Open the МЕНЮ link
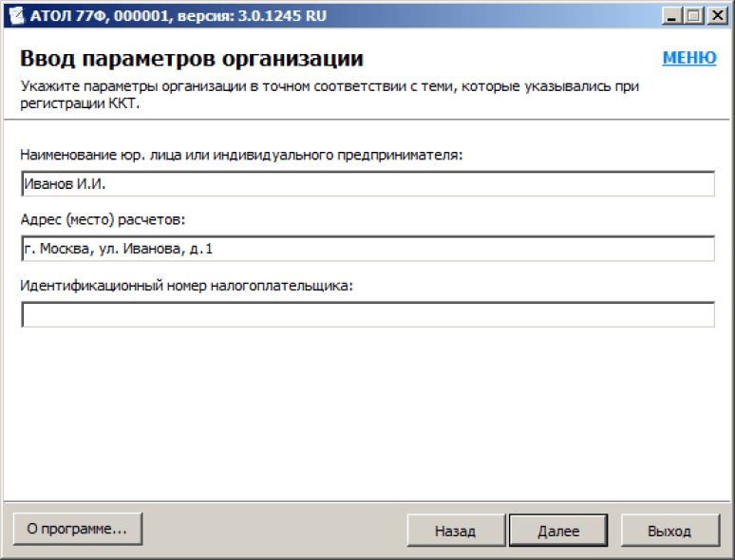Image resolution: width=735 pixels, height=560 pixels. tap(689, 58)
